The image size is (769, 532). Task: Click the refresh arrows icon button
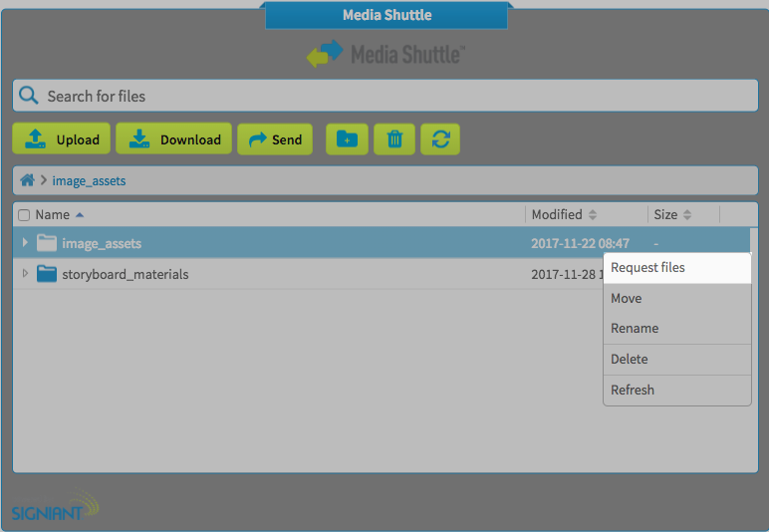(440, 139)
